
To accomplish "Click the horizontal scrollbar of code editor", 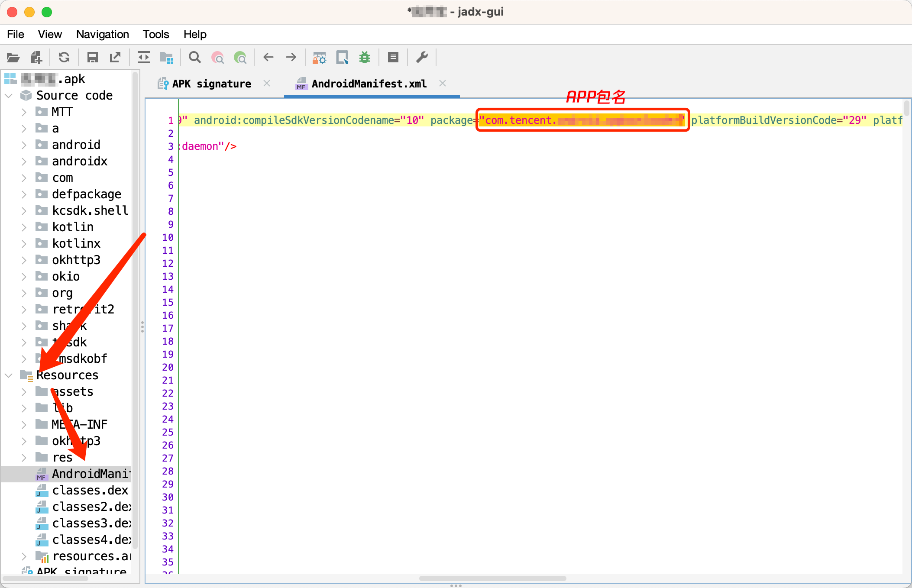I will coord(492,578).
